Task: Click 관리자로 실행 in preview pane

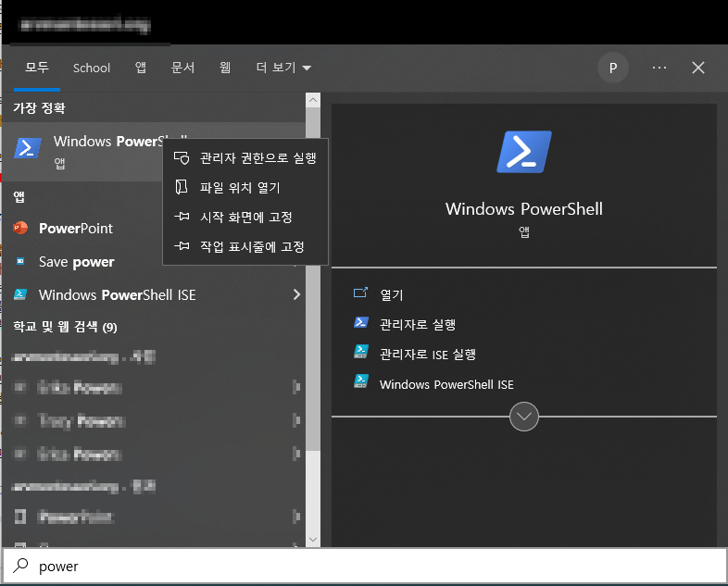Action: (418, 324)
